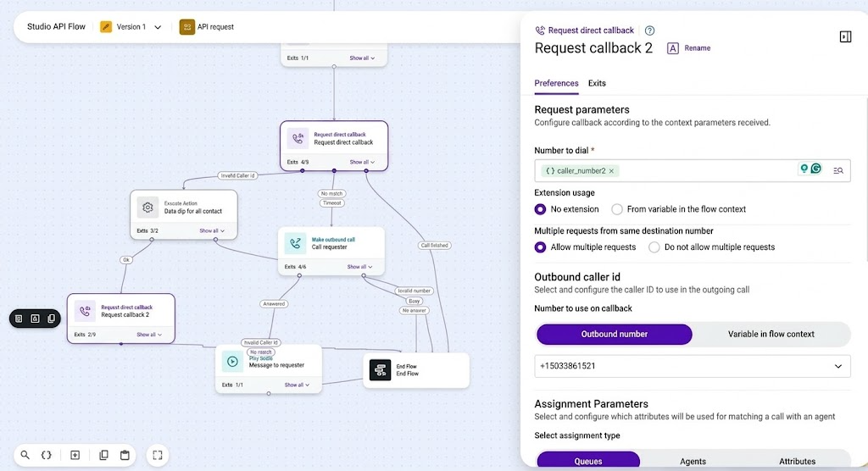Click the API request trigger icon

pos(187,26)
